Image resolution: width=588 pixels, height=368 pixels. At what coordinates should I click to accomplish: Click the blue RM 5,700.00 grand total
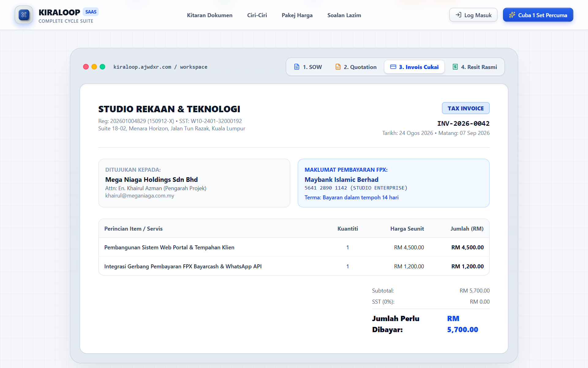point(462,324)
